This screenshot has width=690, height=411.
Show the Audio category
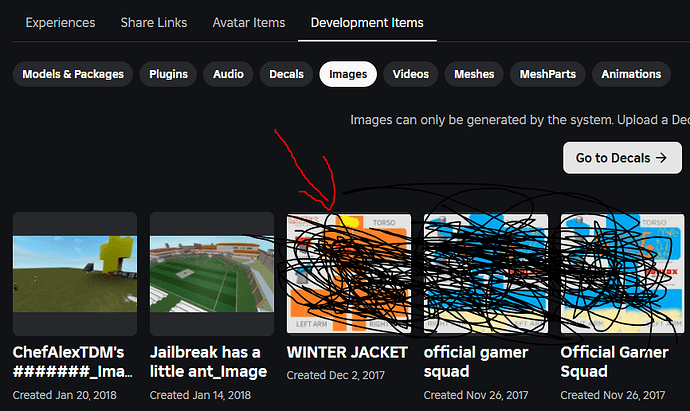(228, 74)
